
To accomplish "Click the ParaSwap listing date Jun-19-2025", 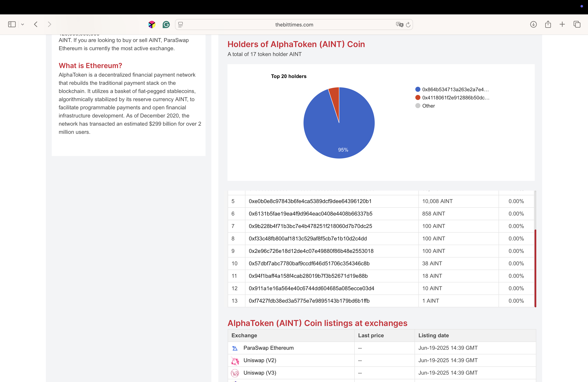I will 448,348.
